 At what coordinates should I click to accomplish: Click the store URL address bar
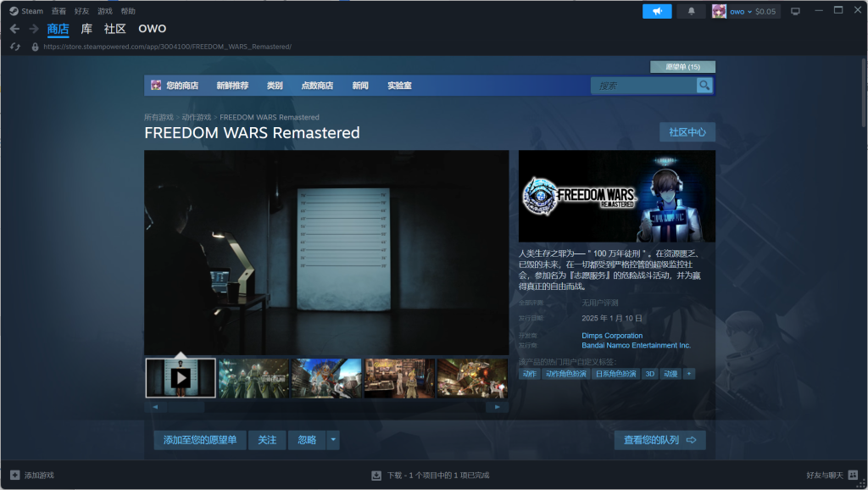(x=167, y=47)
